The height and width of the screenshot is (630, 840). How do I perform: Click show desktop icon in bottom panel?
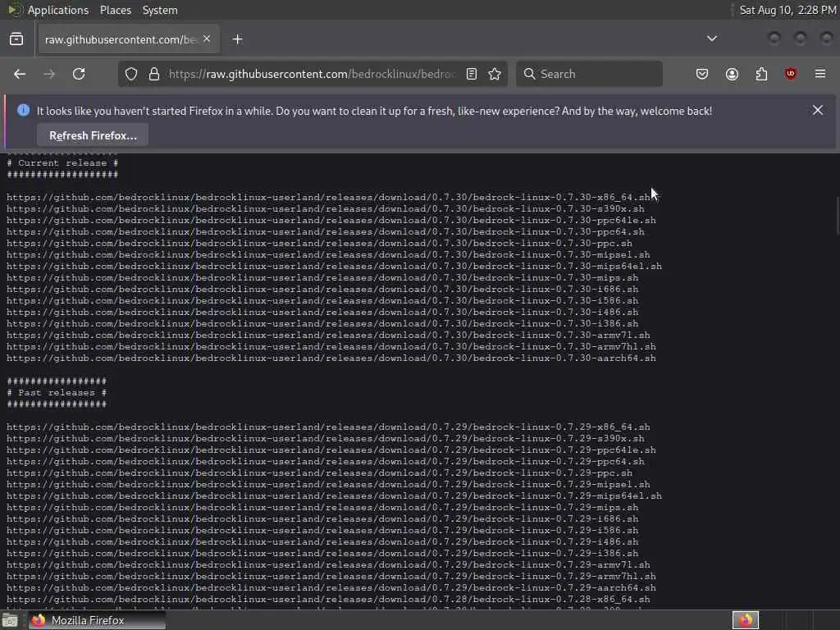point(10,620)
